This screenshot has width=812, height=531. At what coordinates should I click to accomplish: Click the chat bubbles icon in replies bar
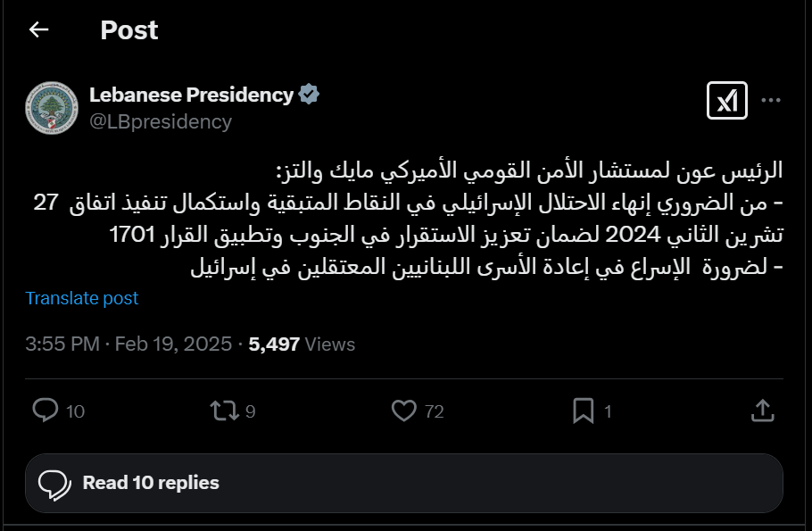tap(54, 485)
